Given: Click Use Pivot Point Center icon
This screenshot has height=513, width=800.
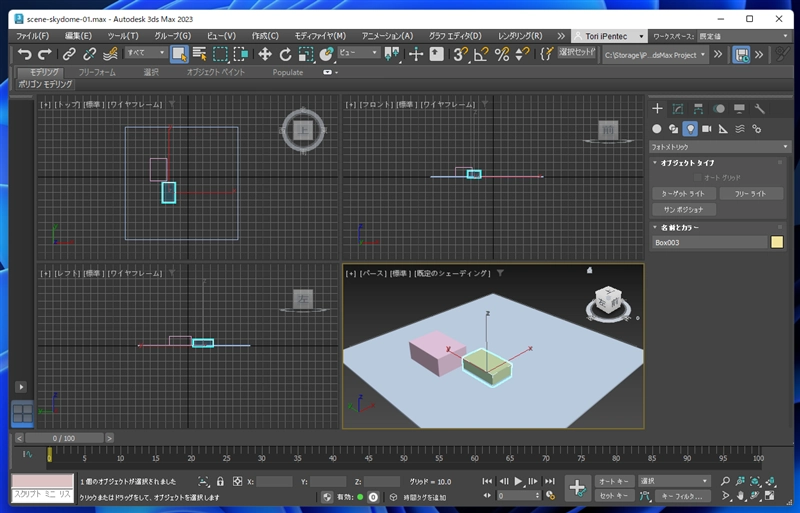Looking at the screenshot, I should (x=392, y=54).
